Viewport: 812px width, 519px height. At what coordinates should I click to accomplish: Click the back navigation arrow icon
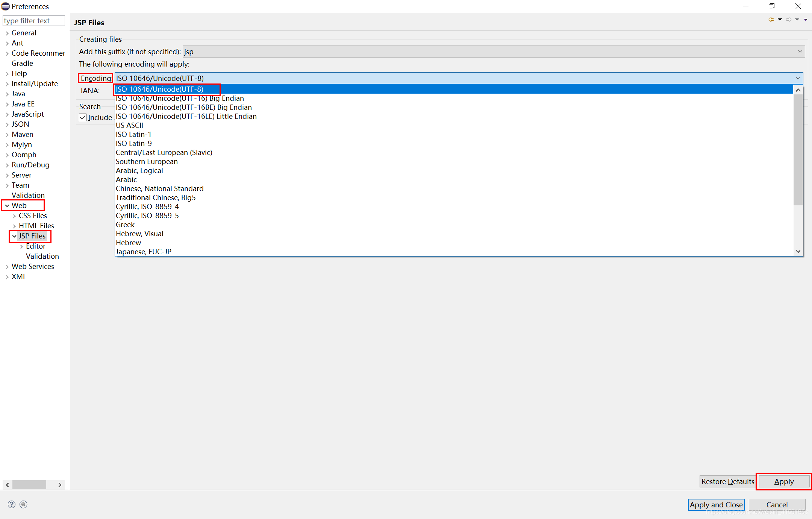pos(771,20)
